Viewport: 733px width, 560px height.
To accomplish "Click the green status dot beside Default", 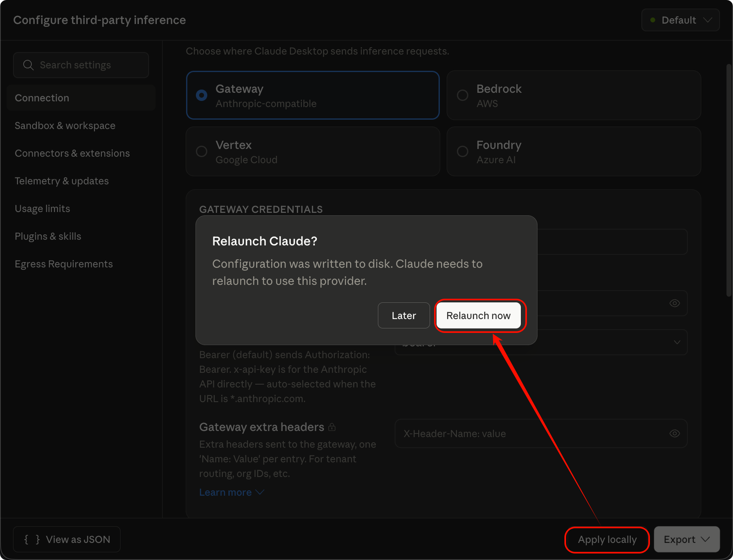I will [x=653, y=20].
